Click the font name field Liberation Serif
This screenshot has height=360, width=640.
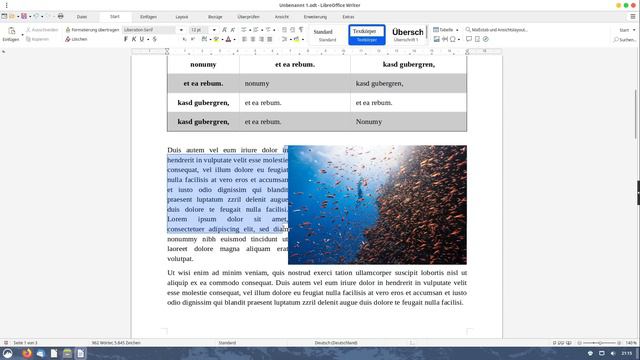click(150, 30)
